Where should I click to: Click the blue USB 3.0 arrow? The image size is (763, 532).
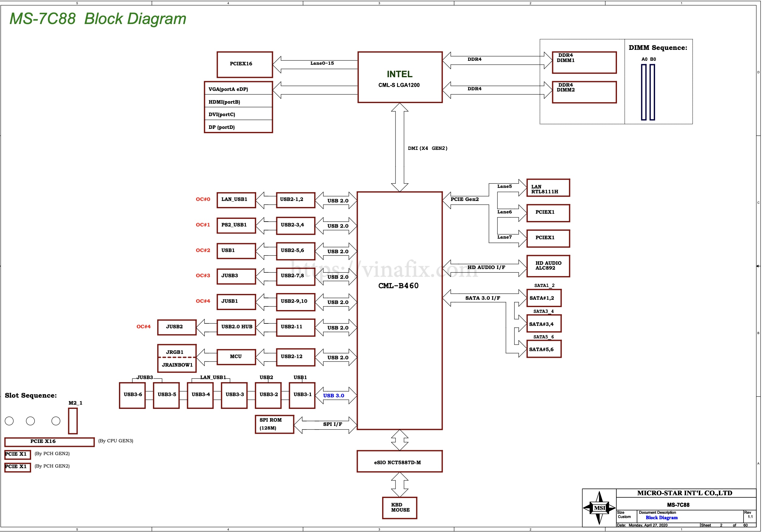pyautogui.click(x=335, y=396)
